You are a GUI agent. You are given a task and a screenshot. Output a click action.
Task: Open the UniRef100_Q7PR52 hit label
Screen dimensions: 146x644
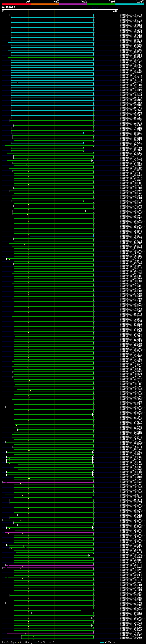[131, 603]
